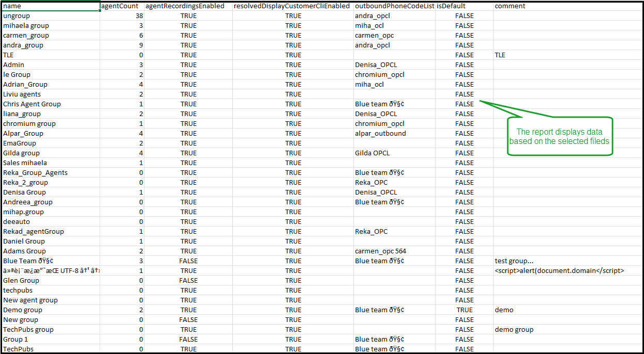644x354 pixels.
Task: Select the 'alpar_outbound' cell
Action: pos(394,134)
